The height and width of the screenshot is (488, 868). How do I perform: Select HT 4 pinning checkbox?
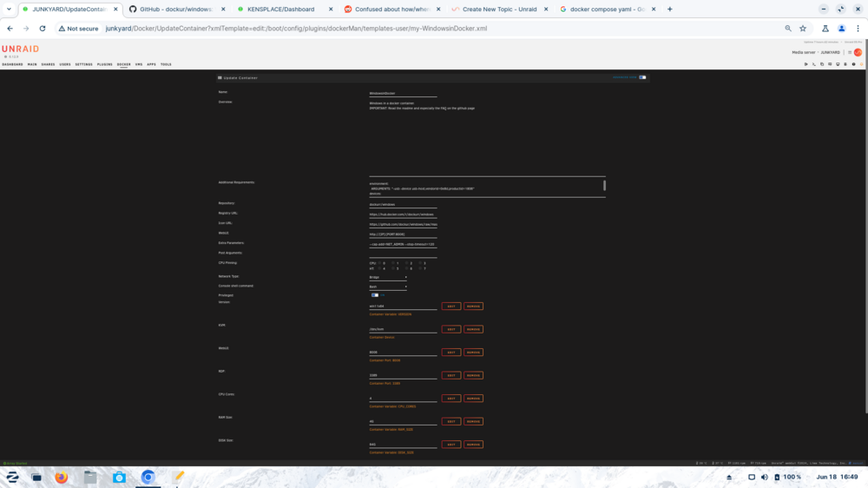[x=379, y=268]
